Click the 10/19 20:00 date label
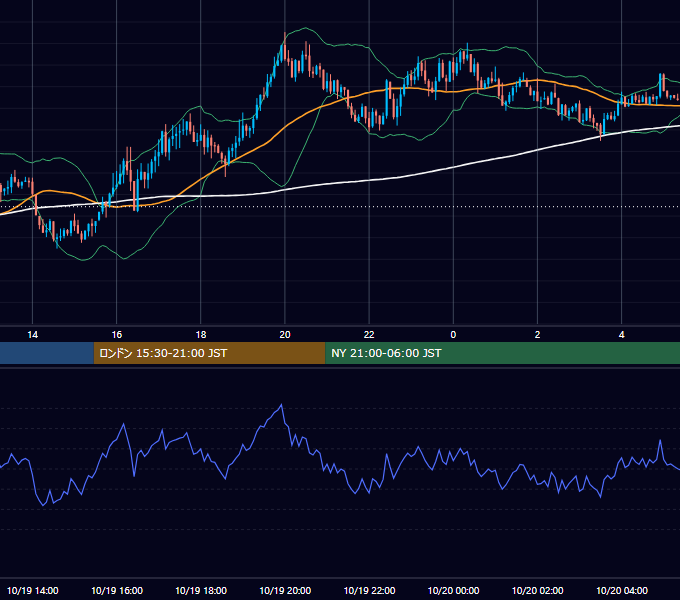680x600 pixels. (285, 590)
